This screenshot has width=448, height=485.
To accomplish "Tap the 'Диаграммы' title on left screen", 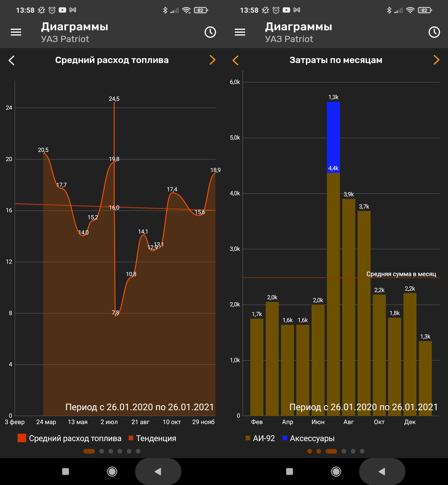I will pos(75,27).
